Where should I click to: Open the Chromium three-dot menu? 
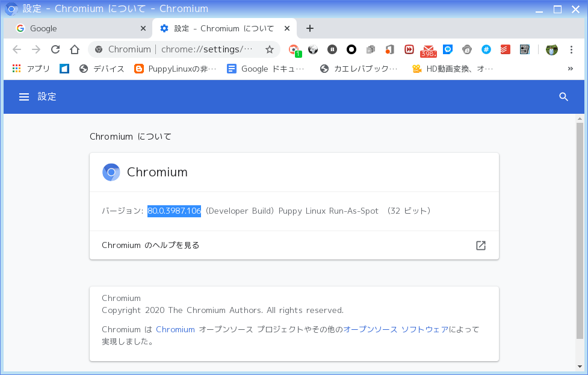(x=571, y=49)
